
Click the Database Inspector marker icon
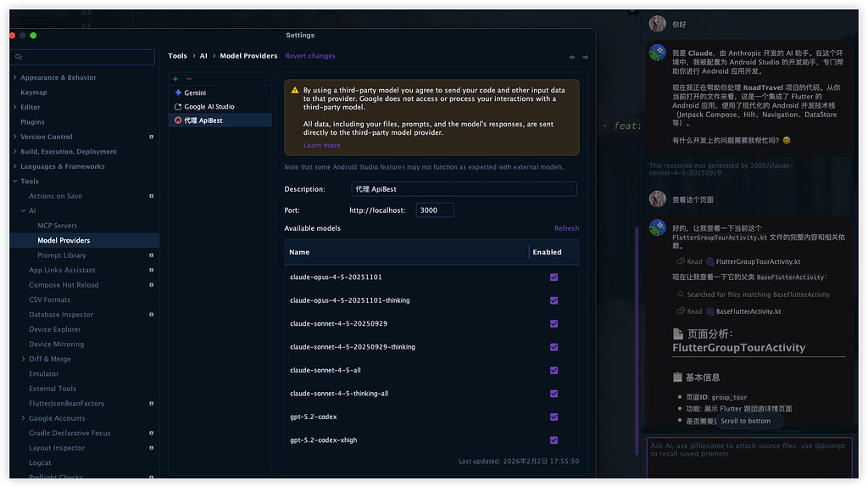point(151,315)
